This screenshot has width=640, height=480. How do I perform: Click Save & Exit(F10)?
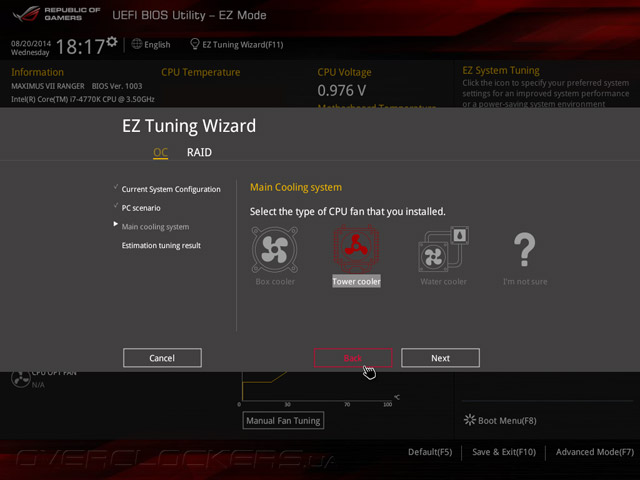504,452
